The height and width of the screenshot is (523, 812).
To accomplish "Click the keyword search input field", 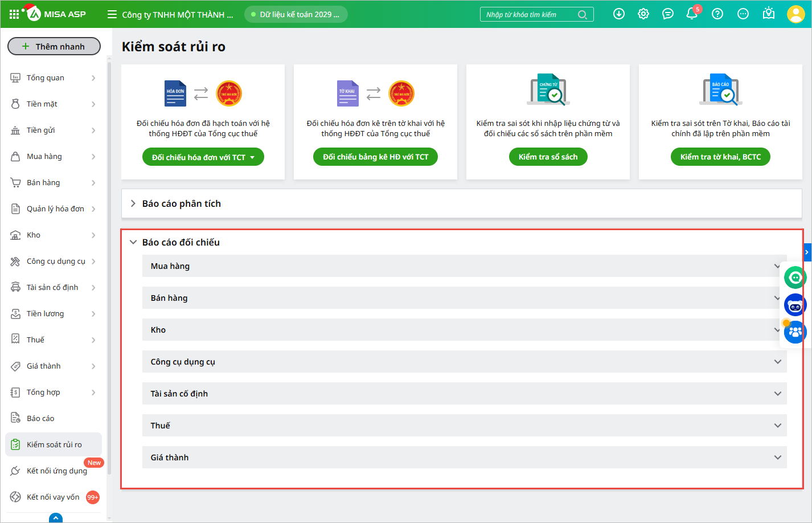I will click(x=530, y=15).
